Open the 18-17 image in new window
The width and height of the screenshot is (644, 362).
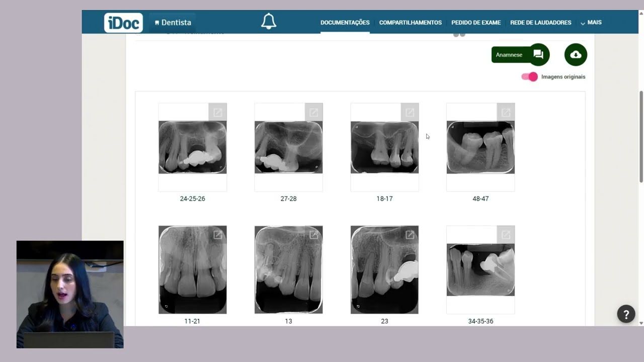(410, 112)
